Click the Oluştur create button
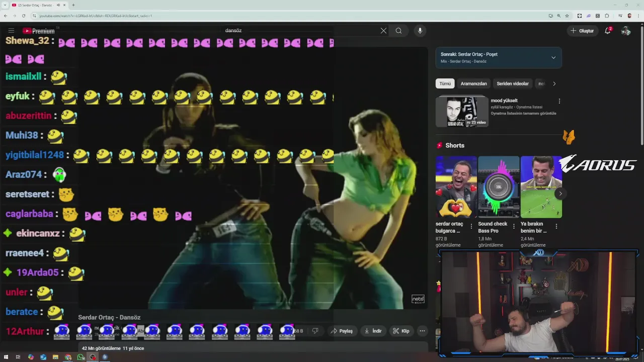The height and width of the screenshot is (362, 644). click(x=582, y=31)
